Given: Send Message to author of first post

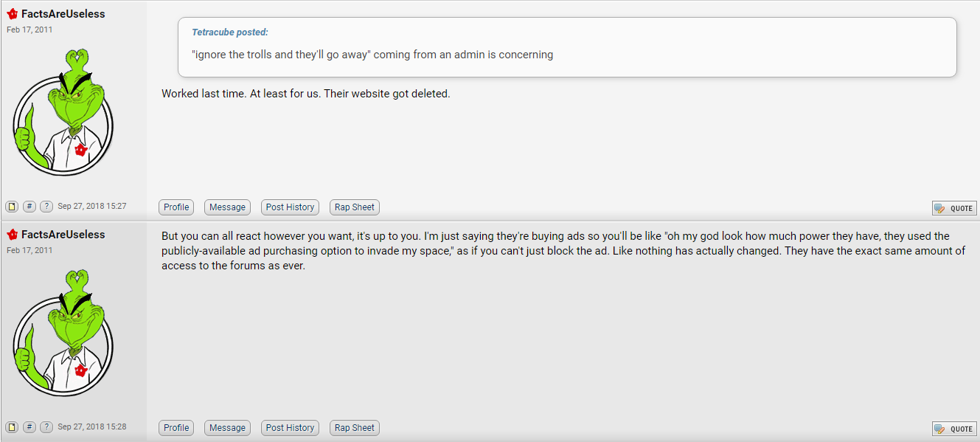Looking at the screenshot, I should pyautogui.click(x=227, y=207).
